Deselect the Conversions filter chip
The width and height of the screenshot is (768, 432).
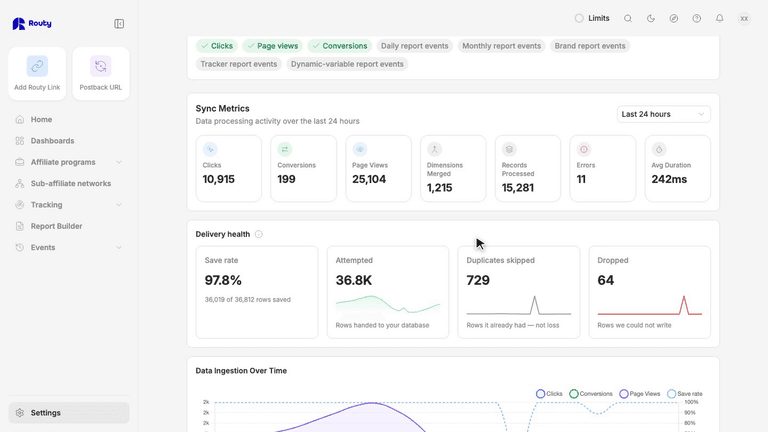339,46
